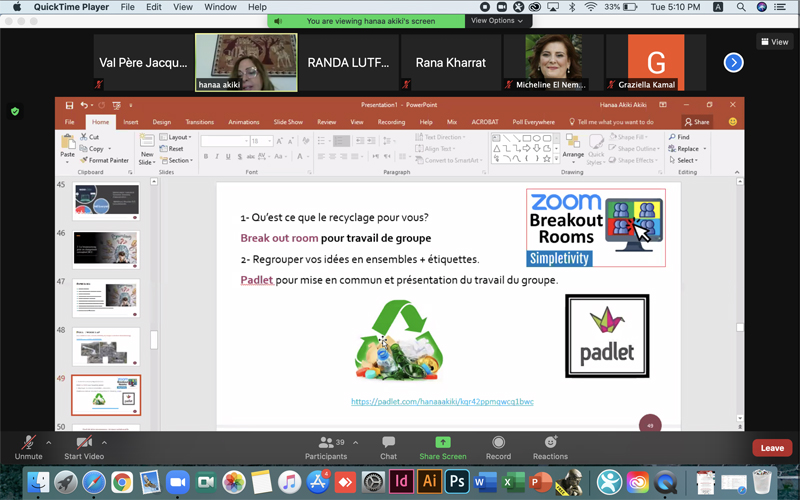Image resolution: width=800 pixels, height=500 pixels.
Task: Toggle Italic formatting button
Action: click(x=217, y=156)
